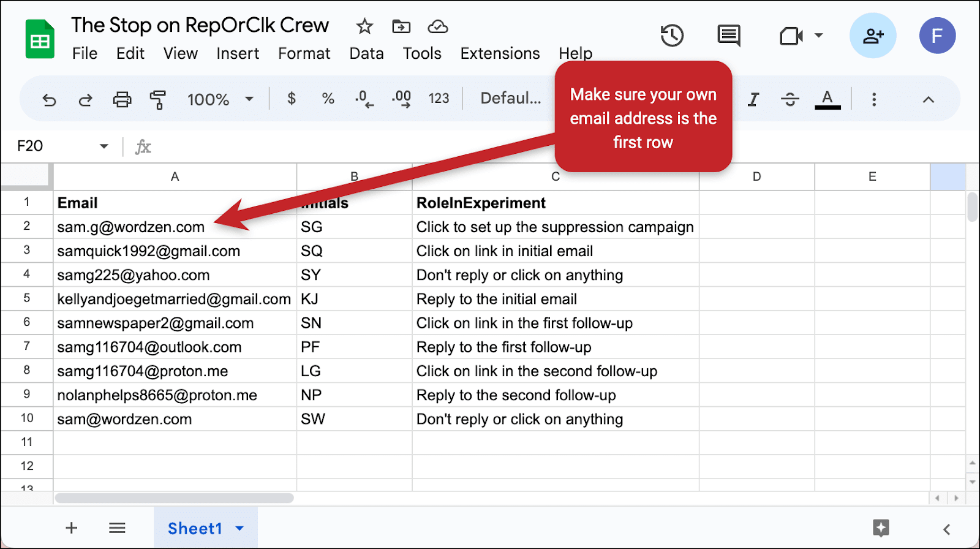Screen dimensions: 980x549
Task: Open the Insert menu
Action: [x=238, y=53]
